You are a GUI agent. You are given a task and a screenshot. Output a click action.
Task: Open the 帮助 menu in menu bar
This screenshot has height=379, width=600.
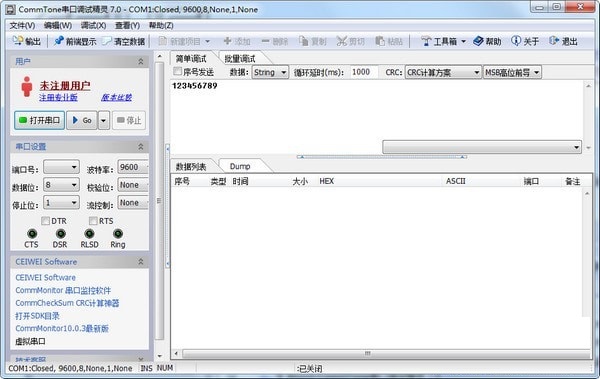[x=161, y=25]
